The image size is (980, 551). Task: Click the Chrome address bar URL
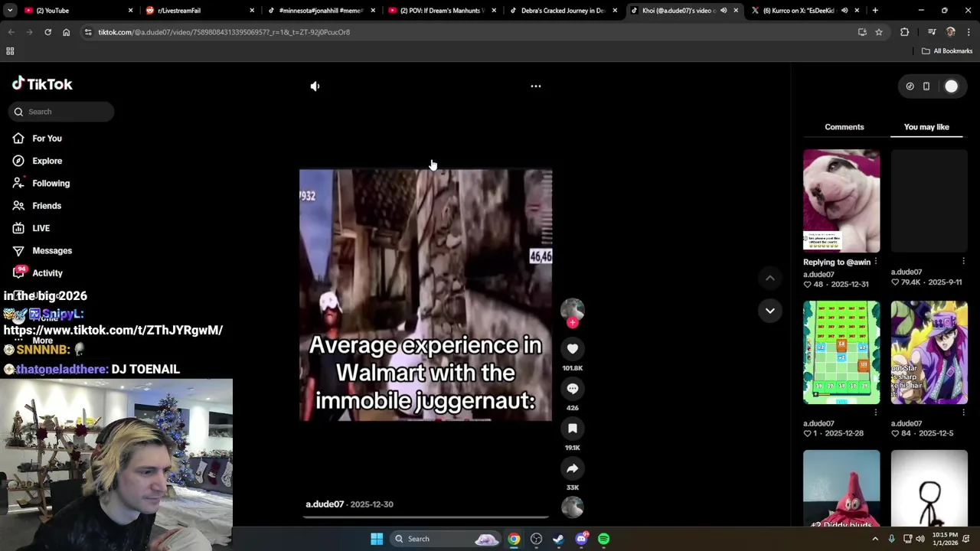coord(224,32)
